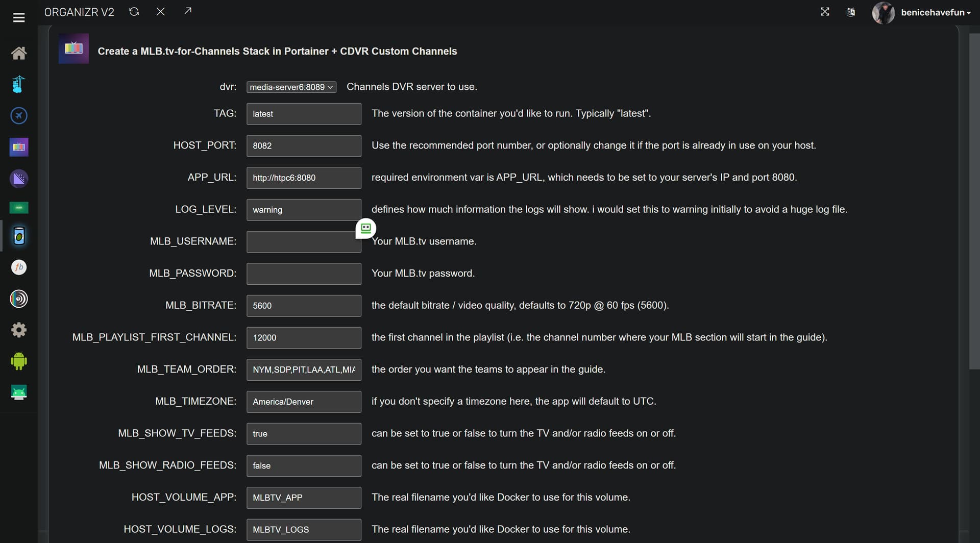The height and width of the screenshot is (543, 980).
Task: Toggle fullscreen with the expand icon
Action: click(825, 12)
